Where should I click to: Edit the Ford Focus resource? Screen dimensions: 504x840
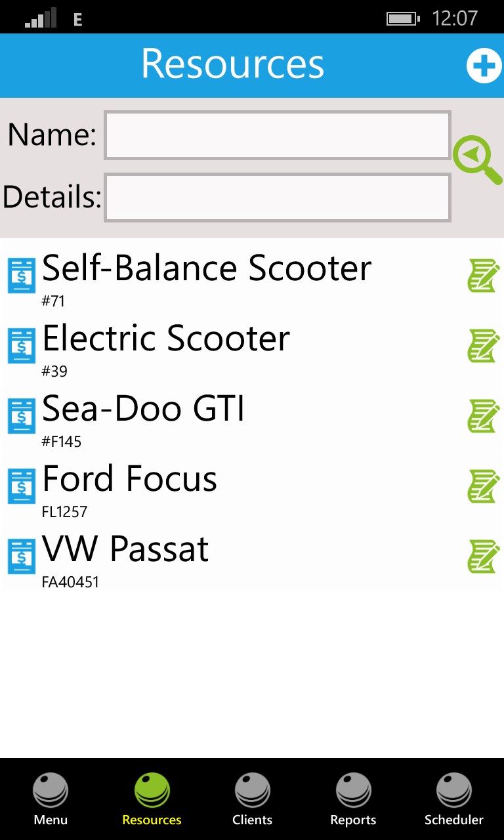click(x=484, y=486)
